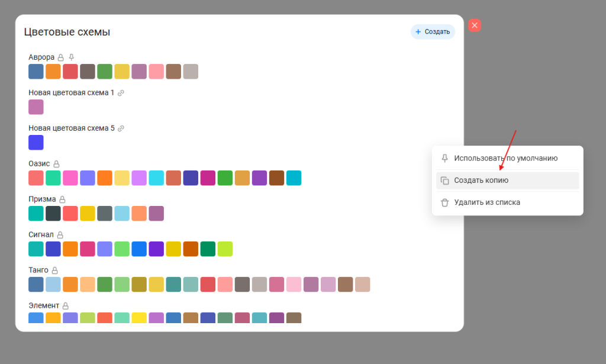Close the dialog with the red X button

tap(475, 25)
